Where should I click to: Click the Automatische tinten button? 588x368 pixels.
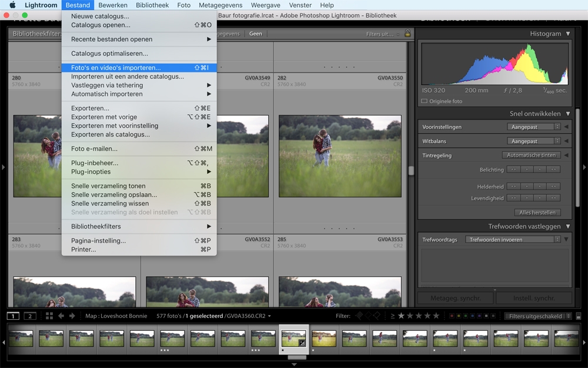pyautogui.click(x=531, y=155)
